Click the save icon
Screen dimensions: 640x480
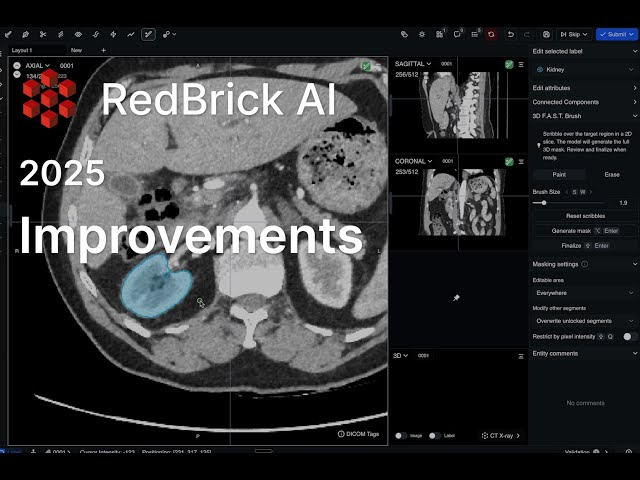click(x=547, y=35)
